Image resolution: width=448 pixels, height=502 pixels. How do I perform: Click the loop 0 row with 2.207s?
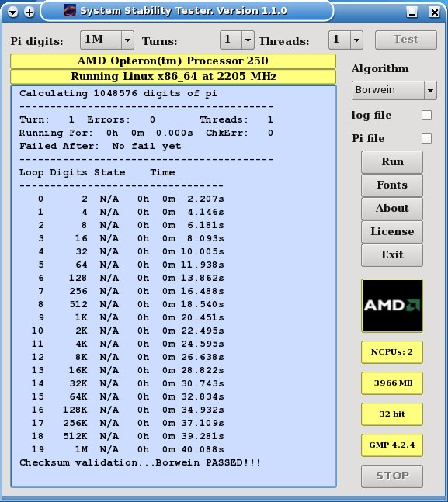(x=130, y=199)
